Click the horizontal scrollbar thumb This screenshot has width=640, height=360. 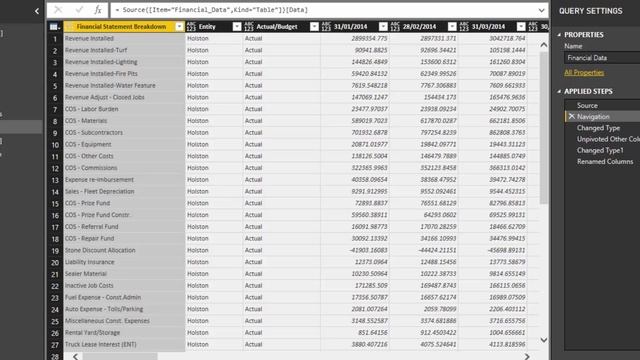120,356
